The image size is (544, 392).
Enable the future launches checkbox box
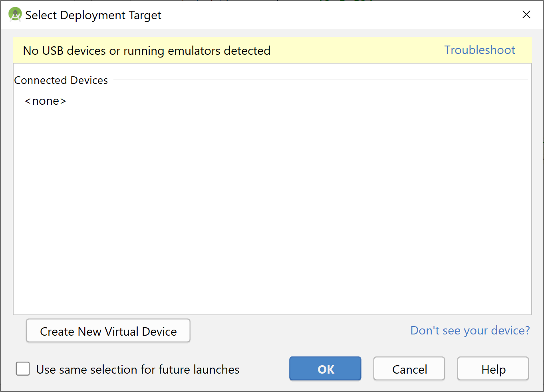(23, 369)
